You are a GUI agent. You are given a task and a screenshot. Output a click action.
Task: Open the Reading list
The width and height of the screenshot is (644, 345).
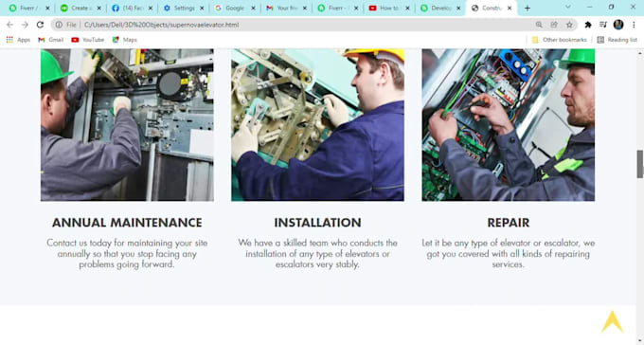617,40
